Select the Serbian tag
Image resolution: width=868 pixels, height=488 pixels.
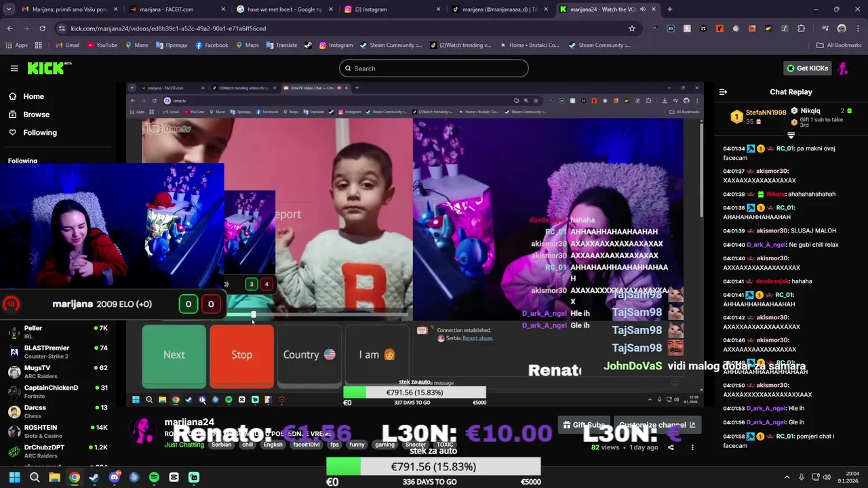[221, 445]
